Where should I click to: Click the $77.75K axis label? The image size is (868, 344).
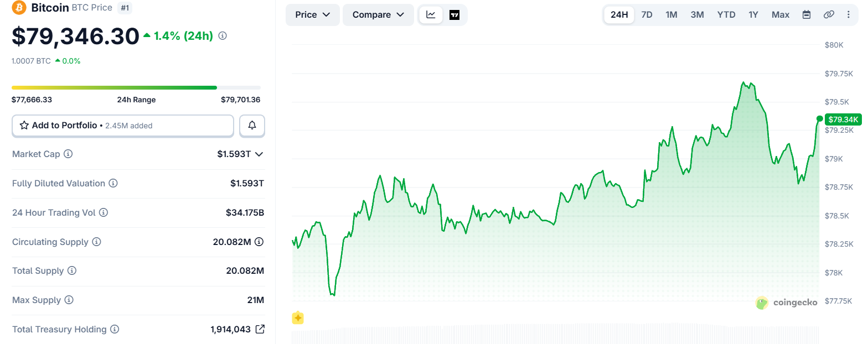coord(838,301)
